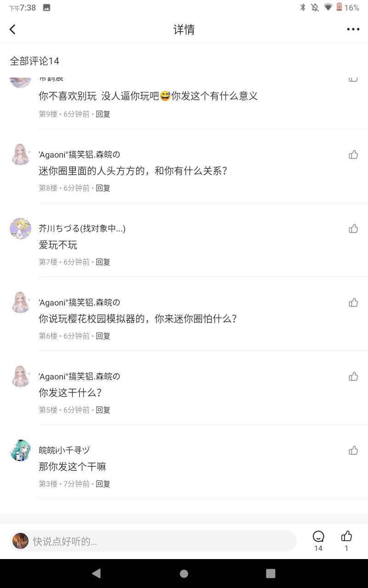Tap the comment bubble icon showing 14

[318, 537]
